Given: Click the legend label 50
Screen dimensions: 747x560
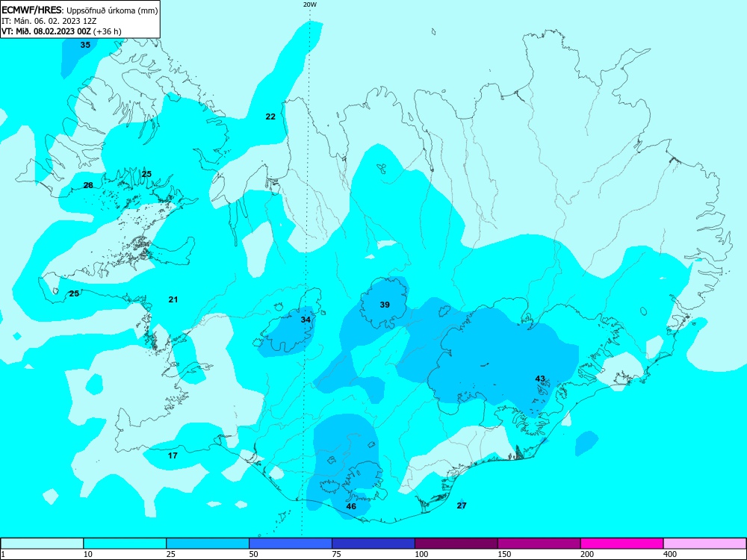Looking at the screenshot, I should click(x=253, y=554).
